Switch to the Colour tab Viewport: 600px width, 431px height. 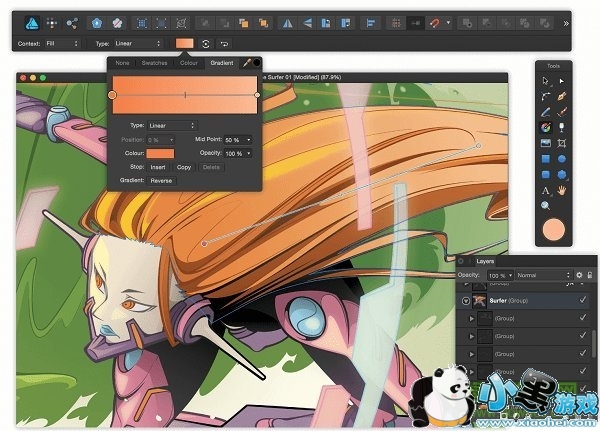(188, 63)
